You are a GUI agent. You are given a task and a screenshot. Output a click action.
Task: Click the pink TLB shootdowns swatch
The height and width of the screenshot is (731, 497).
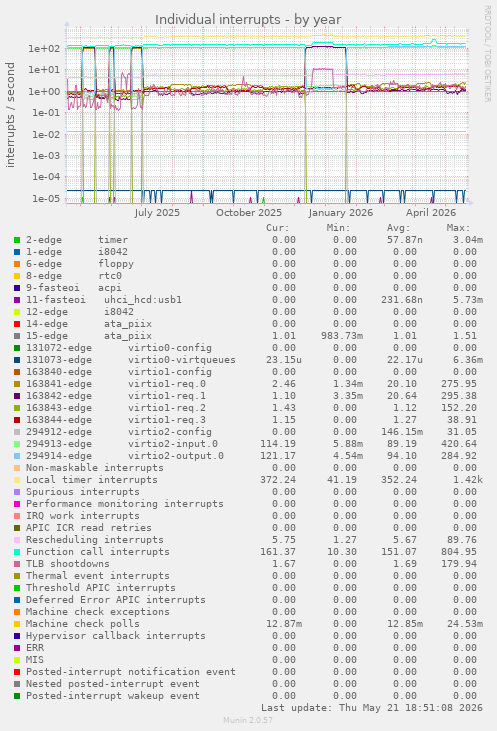pyautogui.click(x=17, y=564)
